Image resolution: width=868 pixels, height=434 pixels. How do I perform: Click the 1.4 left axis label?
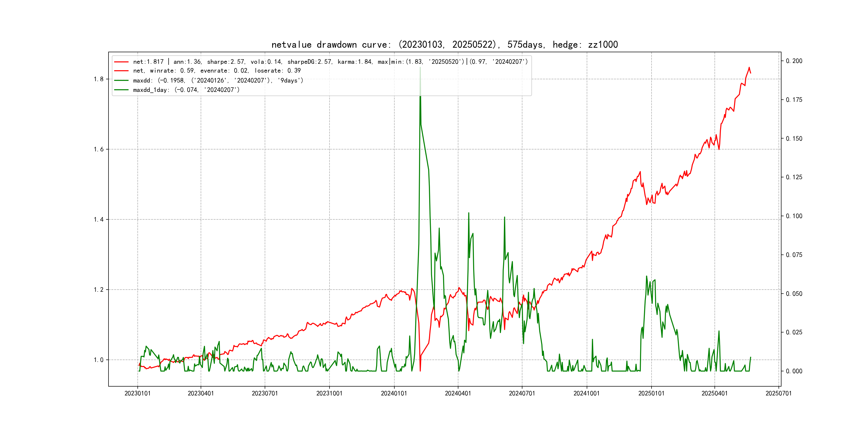pyautogui.click(x=98, y=219)
